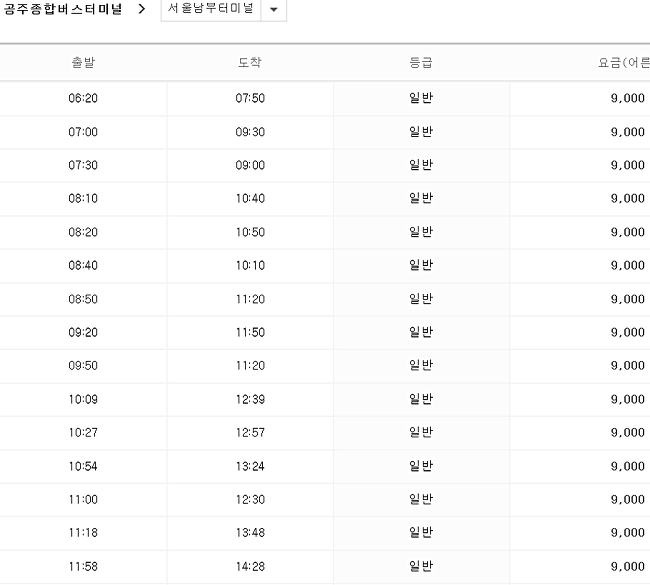Click the 07:50 arrival time
Image resolution: width=650 pixels, height=585 pixels.
(x=250, y=98)
